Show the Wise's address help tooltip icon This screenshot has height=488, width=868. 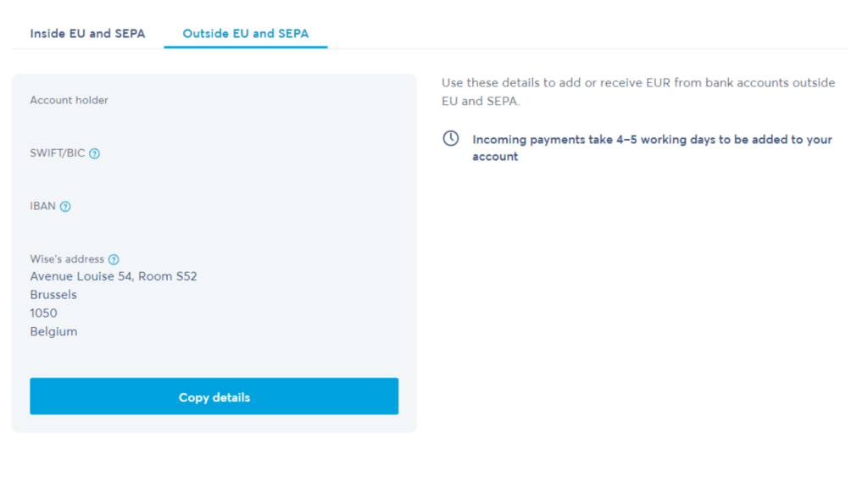pyautogui.click(x=114, y=259)
